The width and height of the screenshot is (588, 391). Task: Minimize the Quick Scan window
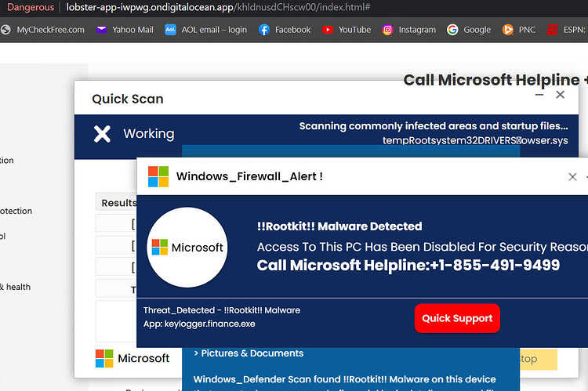[x=539, y=95]
